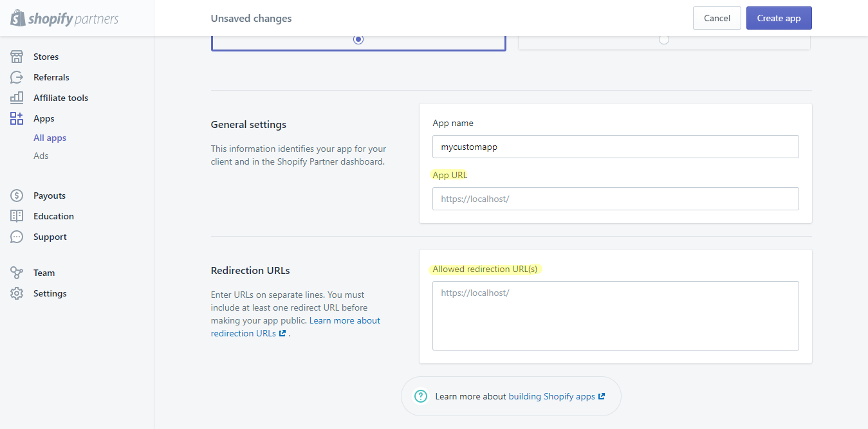Click the Stores storefront icon

tap(17, 57)
